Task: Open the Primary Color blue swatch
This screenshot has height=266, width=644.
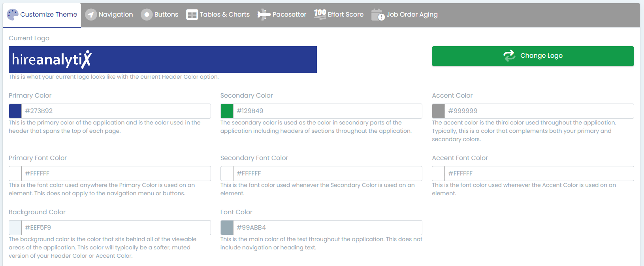Action: click(x=15, y=111)
